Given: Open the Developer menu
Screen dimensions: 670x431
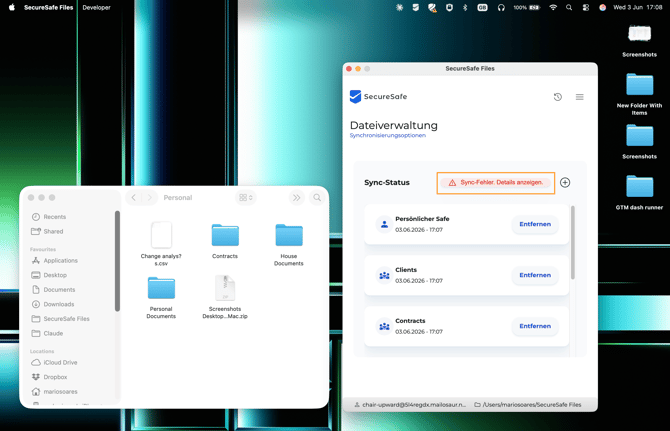Looking at the screenshot, I should (x=97, y=7).
